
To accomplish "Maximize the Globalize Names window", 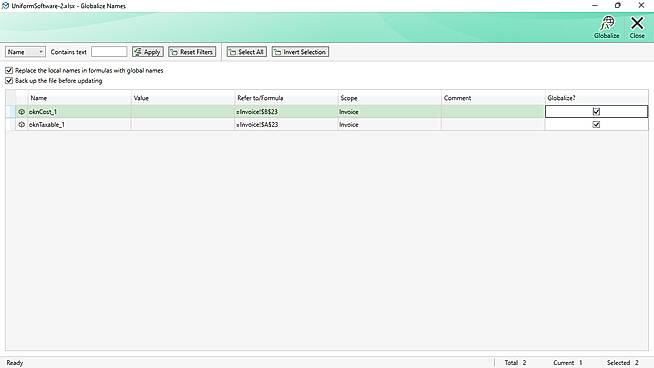I will click(618, 5).
